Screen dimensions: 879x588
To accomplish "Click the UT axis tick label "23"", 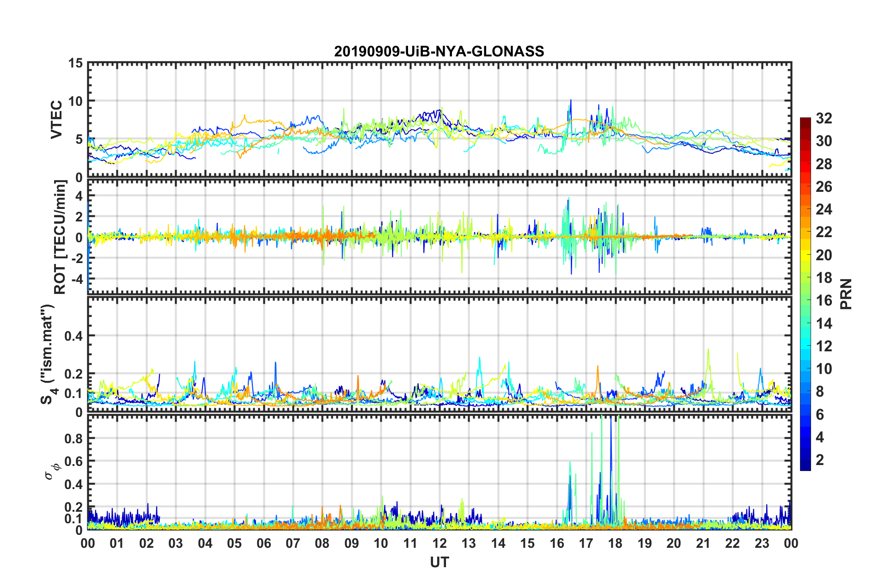I will coord(762,543).
